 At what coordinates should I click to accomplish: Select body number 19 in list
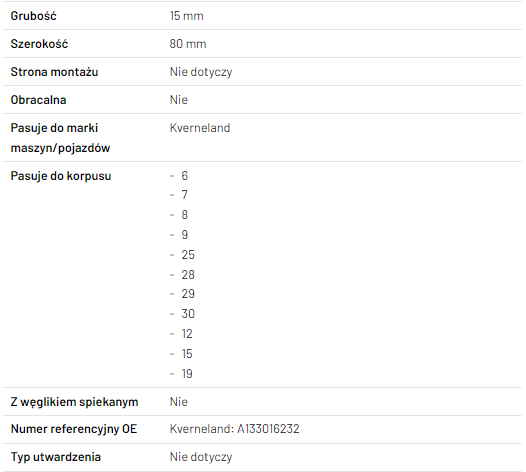coord(187,374)
